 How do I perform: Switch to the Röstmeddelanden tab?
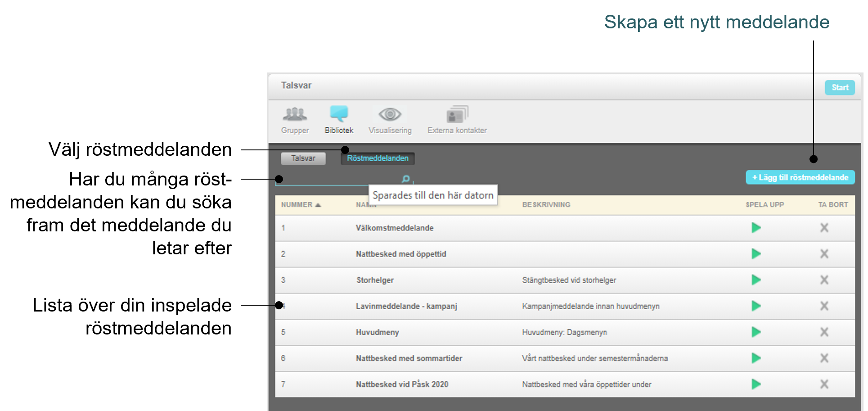click(378, 158)
